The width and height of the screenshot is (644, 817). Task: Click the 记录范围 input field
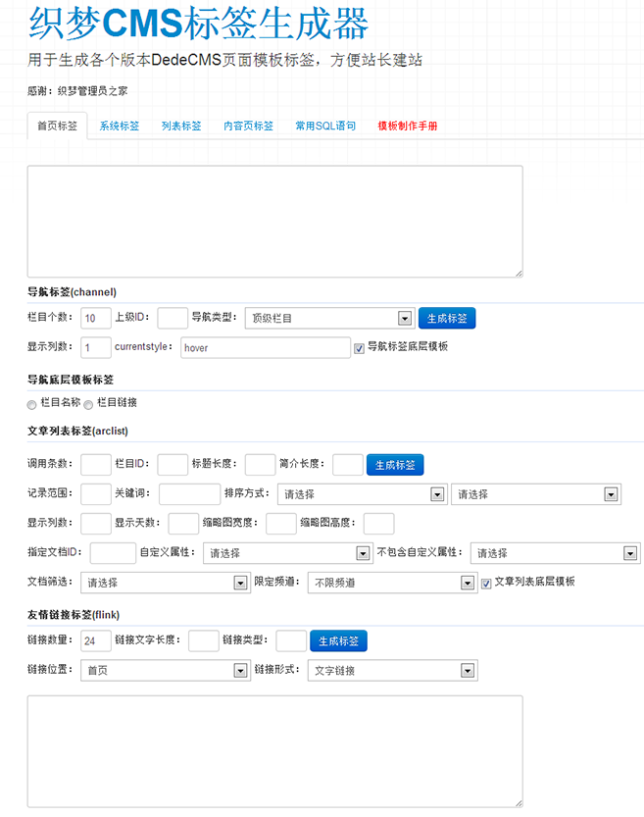pos(96,494)
